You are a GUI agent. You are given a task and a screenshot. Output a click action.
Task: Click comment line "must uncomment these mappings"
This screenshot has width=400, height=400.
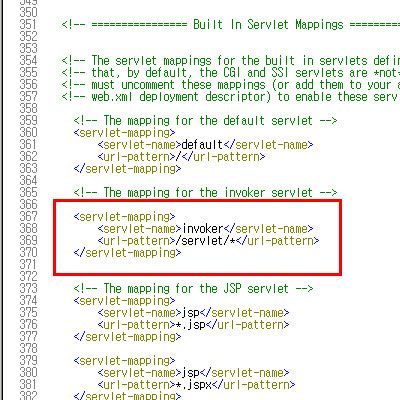point(231,85)
